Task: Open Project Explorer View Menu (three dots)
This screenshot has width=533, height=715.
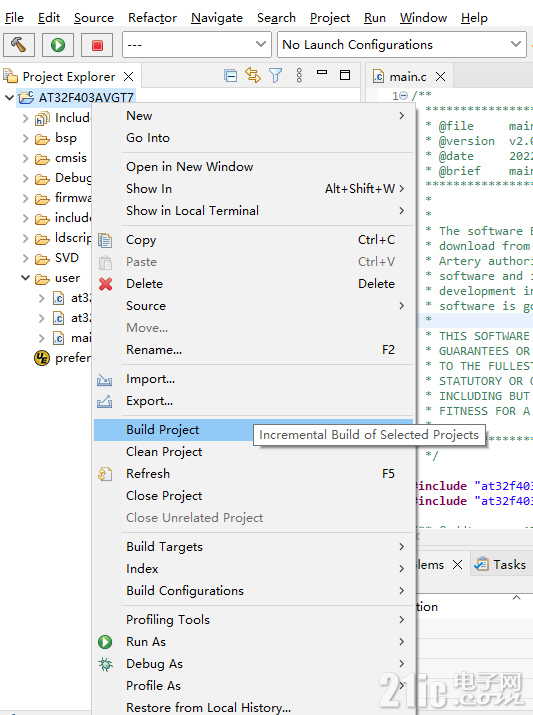Action: pyautogui.click(x=299, y=75)
